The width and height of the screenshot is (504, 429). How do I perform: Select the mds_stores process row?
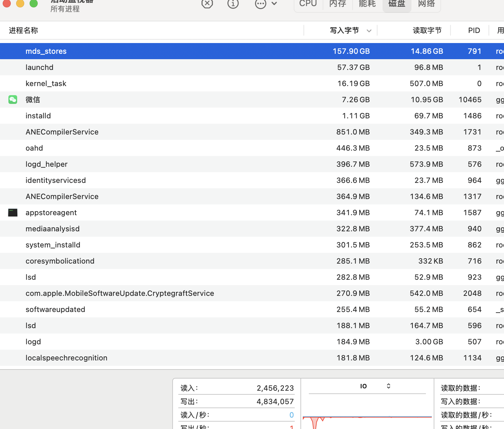coord(252,51)
